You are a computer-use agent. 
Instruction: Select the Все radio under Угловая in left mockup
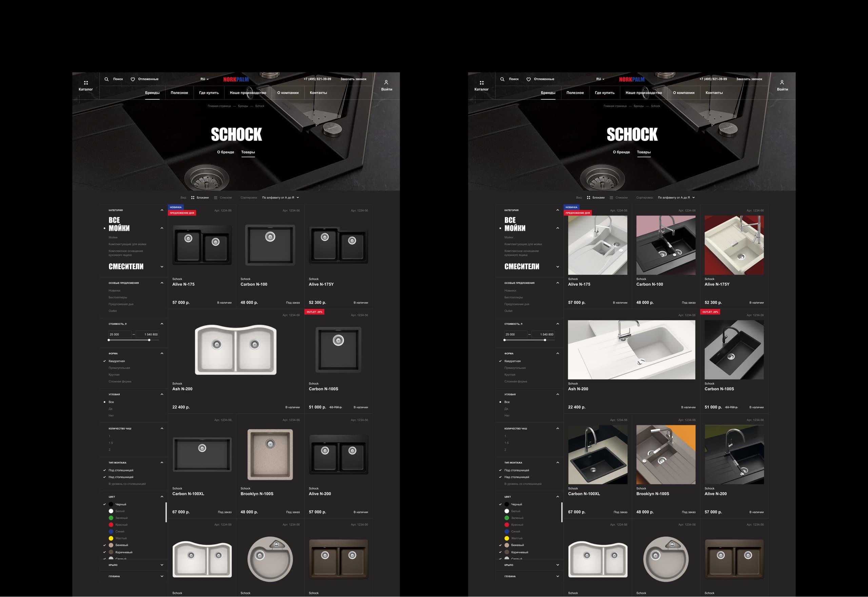(x=104, y=402)
